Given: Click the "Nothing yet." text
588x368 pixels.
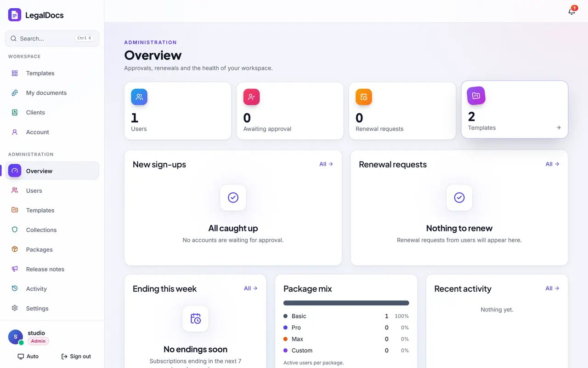Looking at the screenshot, I should point(497,310).
